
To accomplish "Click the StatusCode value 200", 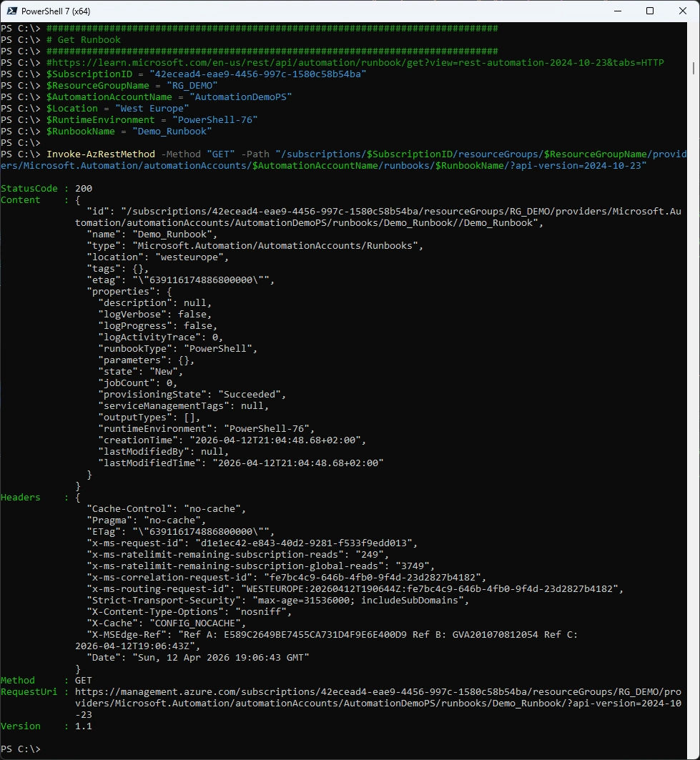I will point(84,189).
